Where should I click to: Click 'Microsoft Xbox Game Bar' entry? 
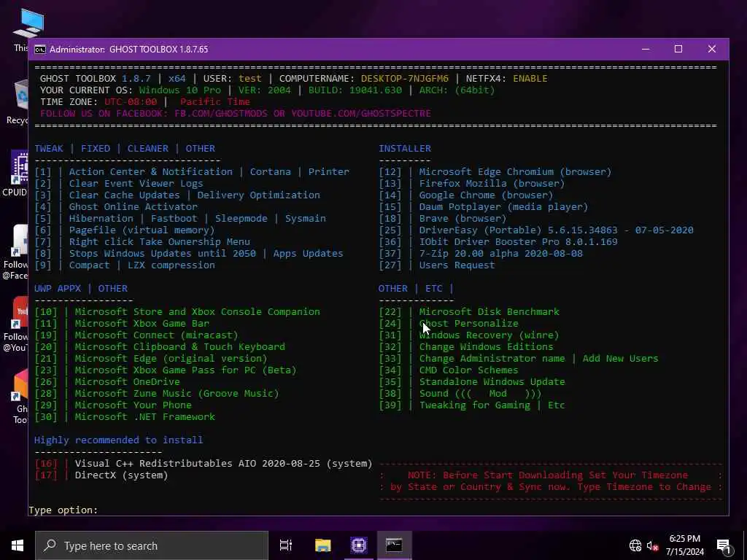tap(142, 323)
